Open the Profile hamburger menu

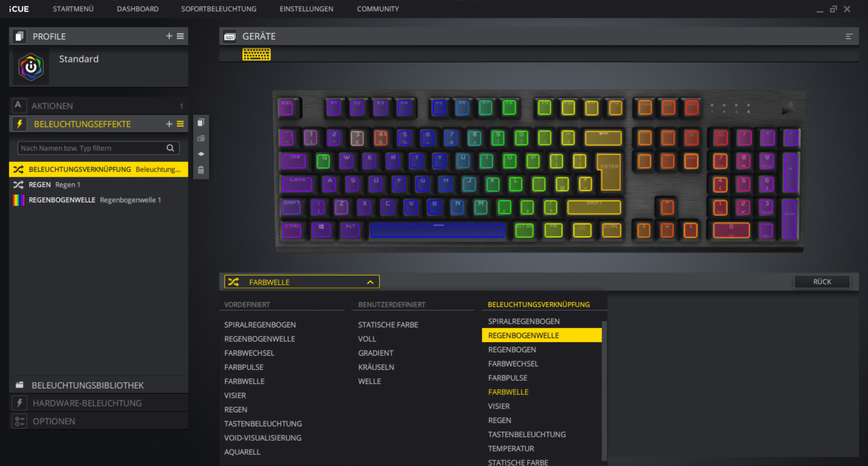point(180,36)
